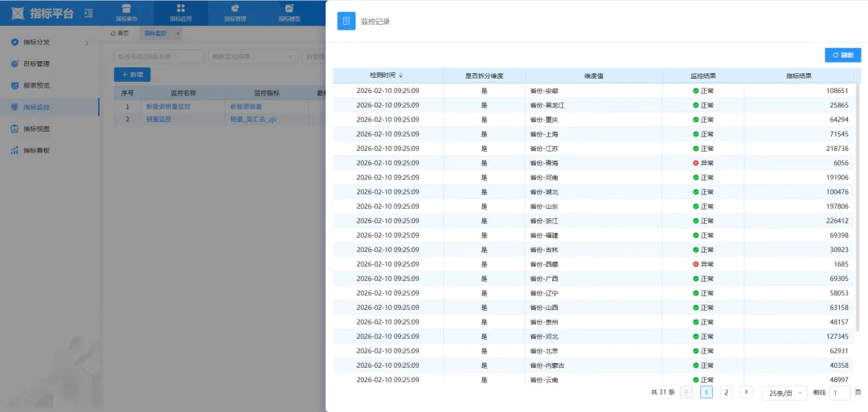
Task: Click the 监控记录 document icon
Action: coord(346,21)
